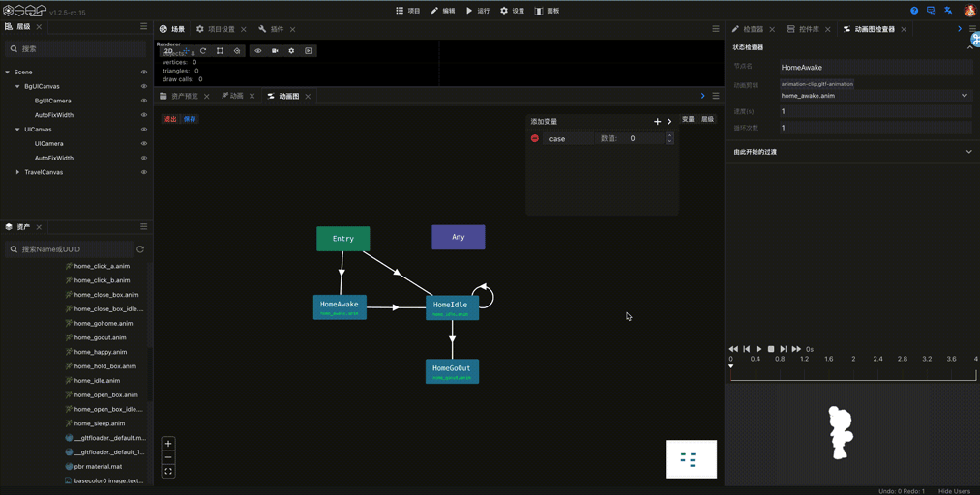Click the add variable plus icon

(657, 122)
